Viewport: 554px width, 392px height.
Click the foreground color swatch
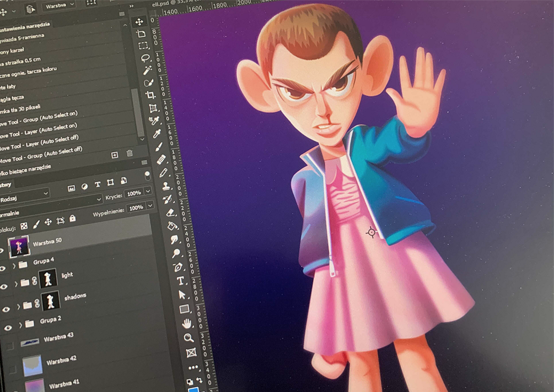point(193,390)
